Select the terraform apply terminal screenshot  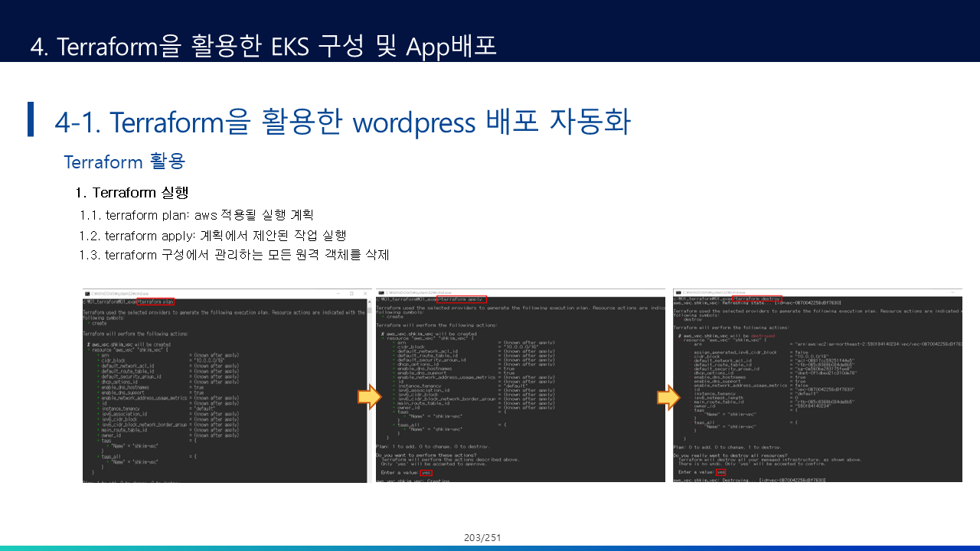pos(520,386)
